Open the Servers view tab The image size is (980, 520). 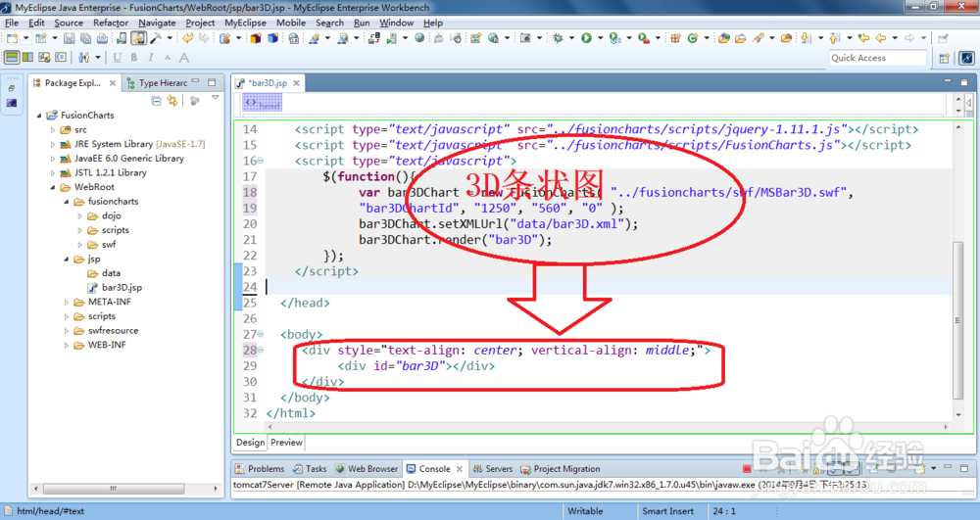493,469
